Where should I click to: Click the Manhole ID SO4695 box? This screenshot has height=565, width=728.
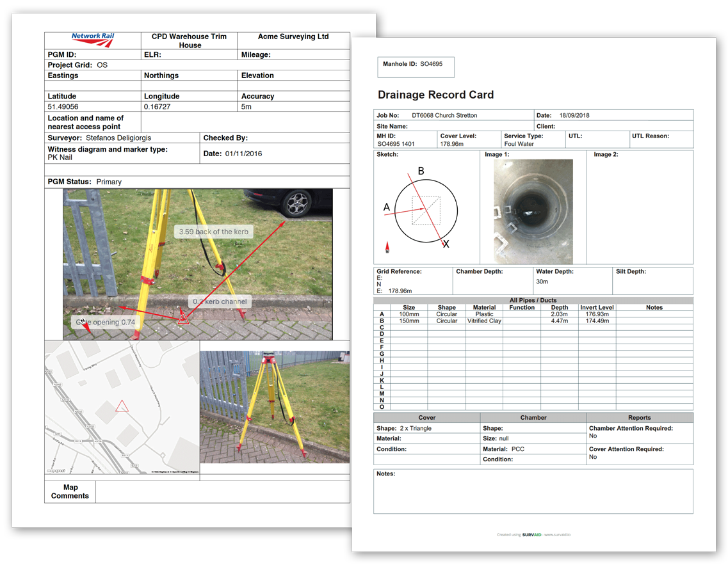click(415, 67)
